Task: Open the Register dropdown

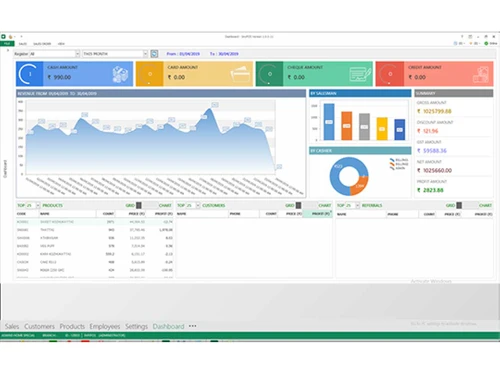Action: pyautogui.click(x=77, y=54)
